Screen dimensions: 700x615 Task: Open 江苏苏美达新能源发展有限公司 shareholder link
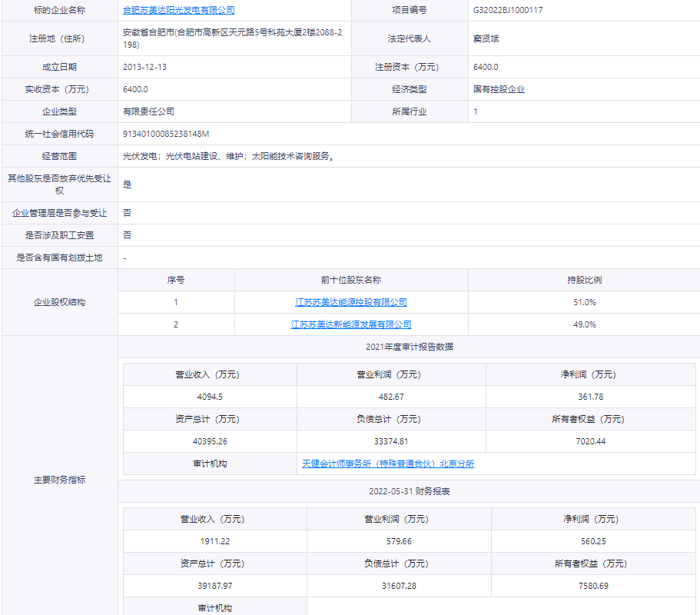tap(351, 324)
